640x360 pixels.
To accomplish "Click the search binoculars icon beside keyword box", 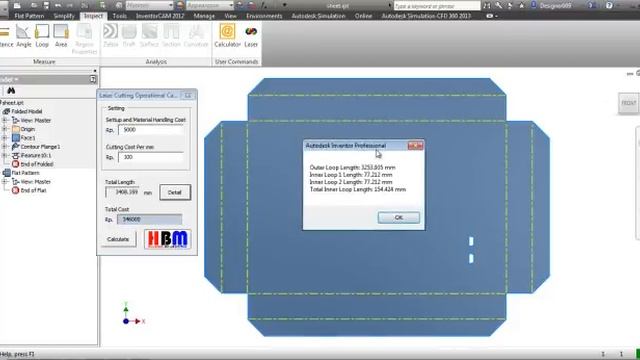I will click(x=487, y=5).
